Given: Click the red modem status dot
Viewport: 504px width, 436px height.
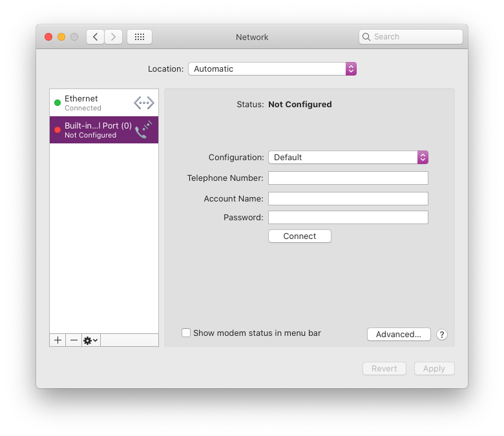Looking at the screenshot, I should 58,130.
